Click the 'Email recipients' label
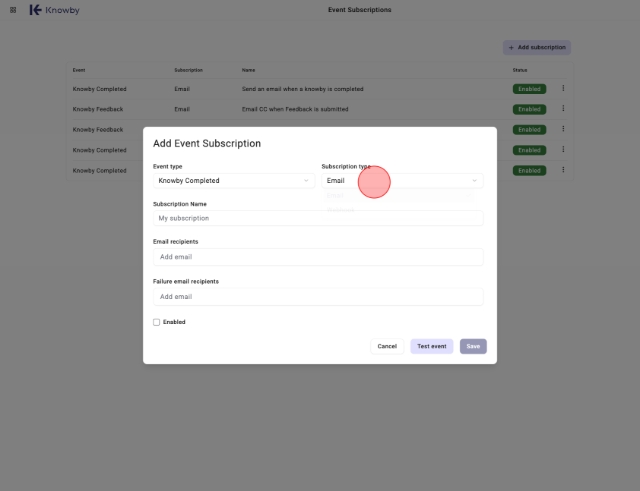 point(176,242)
